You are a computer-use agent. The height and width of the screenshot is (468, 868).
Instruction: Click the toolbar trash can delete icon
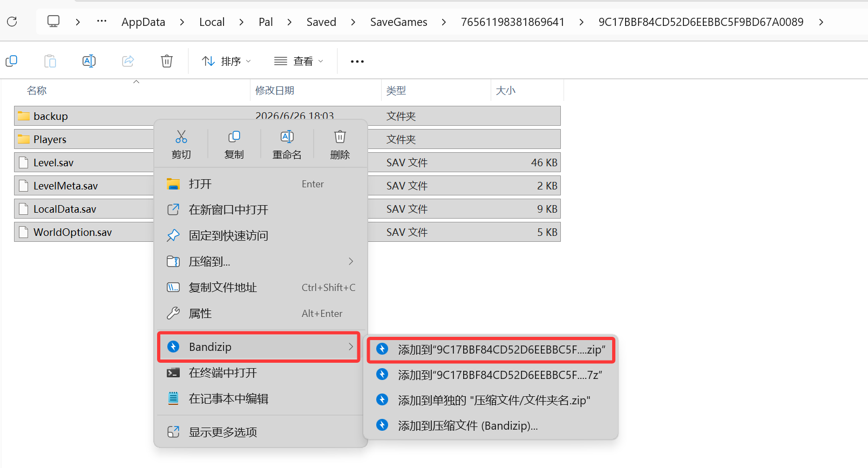[x=167, y=61]
